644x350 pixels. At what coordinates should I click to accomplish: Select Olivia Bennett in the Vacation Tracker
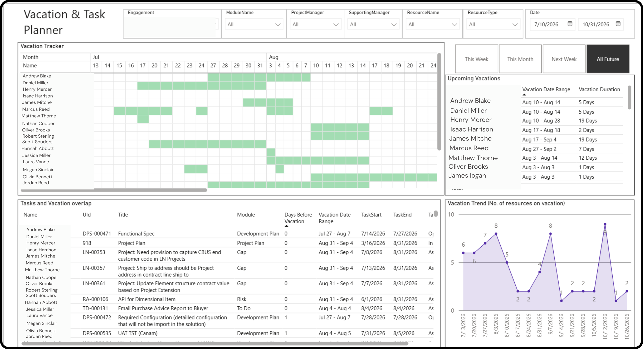38,177
